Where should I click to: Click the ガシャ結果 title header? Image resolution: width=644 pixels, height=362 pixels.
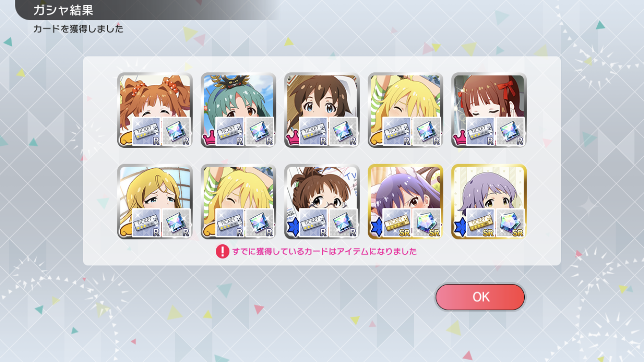63,10
